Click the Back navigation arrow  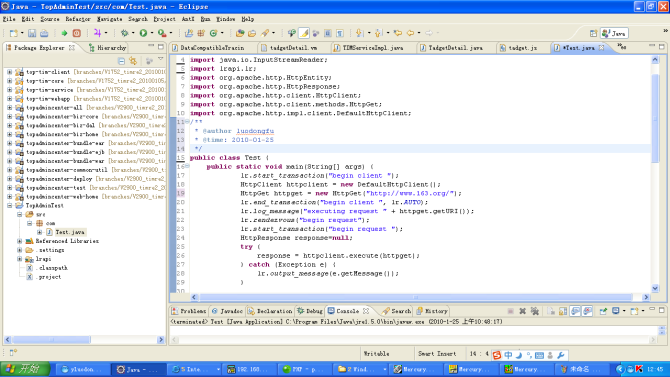(410, 33)
